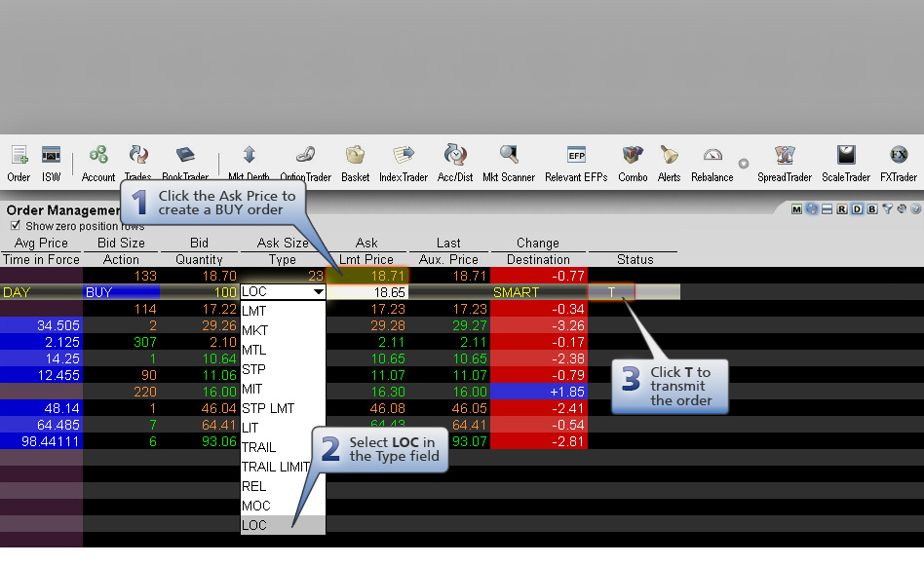Choose TRAIL LIMIT order type
Screen dimensions: 924x565
276,467
